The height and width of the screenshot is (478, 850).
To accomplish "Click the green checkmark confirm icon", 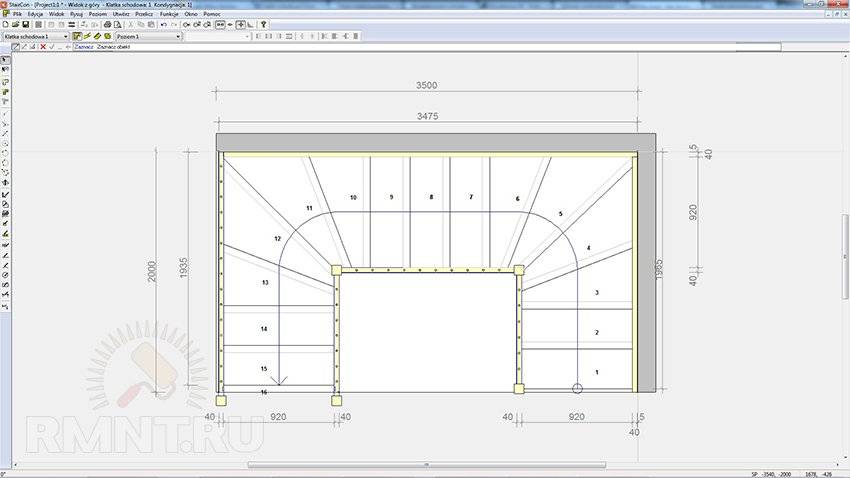I will click(52, 46).
